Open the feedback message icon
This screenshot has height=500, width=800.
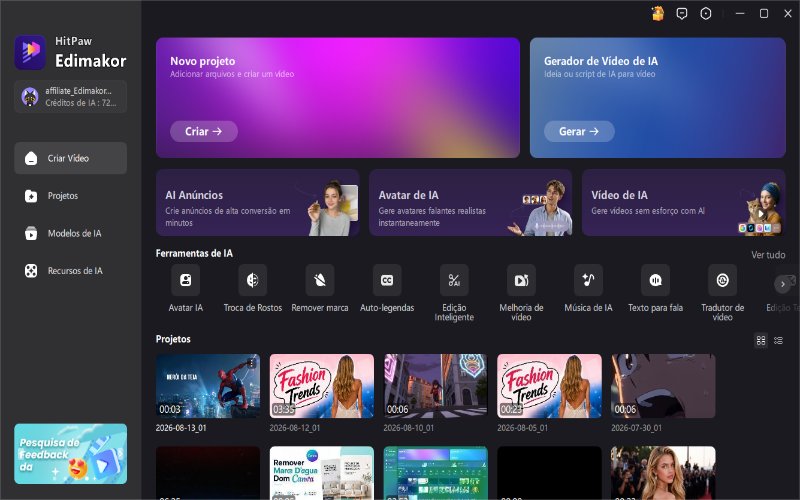(x=682, y=14)
